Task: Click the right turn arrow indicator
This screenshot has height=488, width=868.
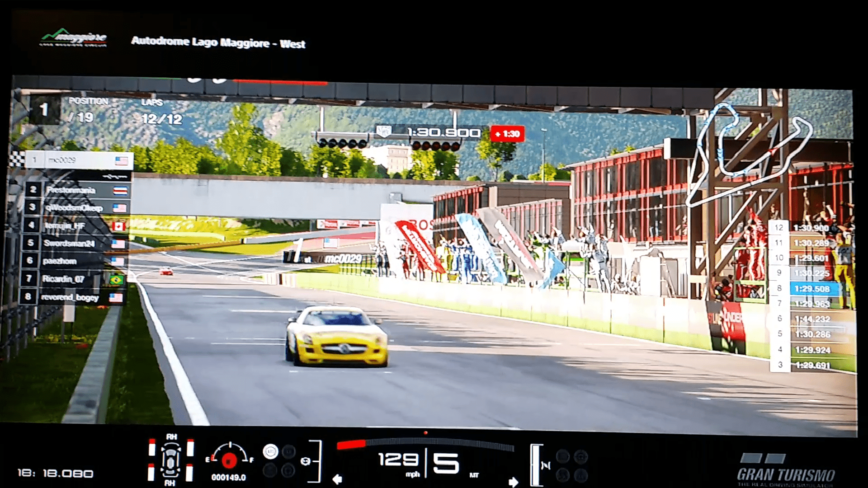Action: [513, 482]
